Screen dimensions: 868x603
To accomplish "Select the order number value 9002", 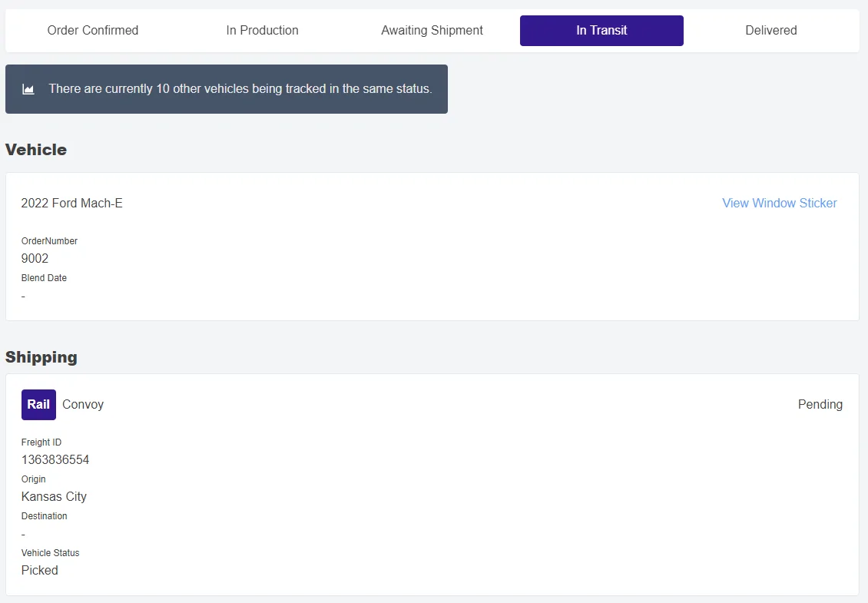I will click(35, 259).
